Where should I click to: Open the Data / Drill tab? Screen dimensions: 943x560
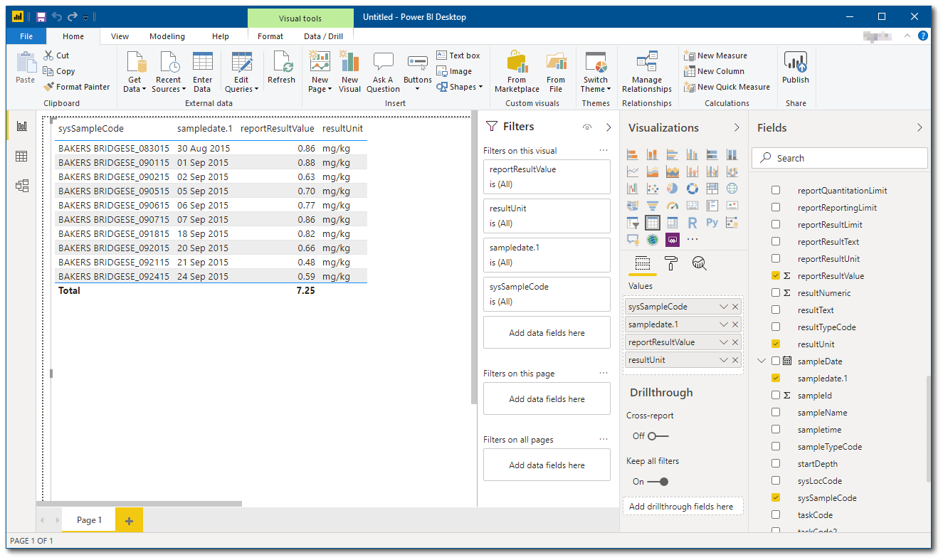pyautogui.click(x=323, y=36)
